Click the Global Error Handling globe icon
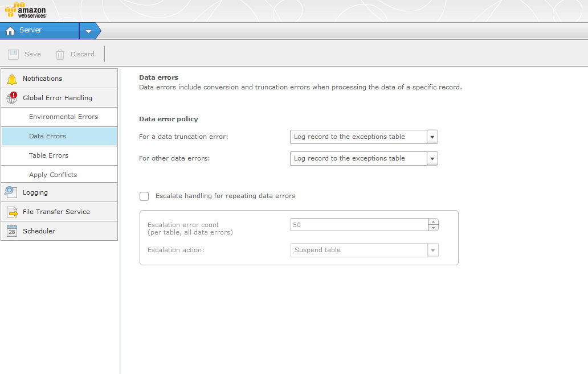The image size is (588, 374). click(12, 98)
